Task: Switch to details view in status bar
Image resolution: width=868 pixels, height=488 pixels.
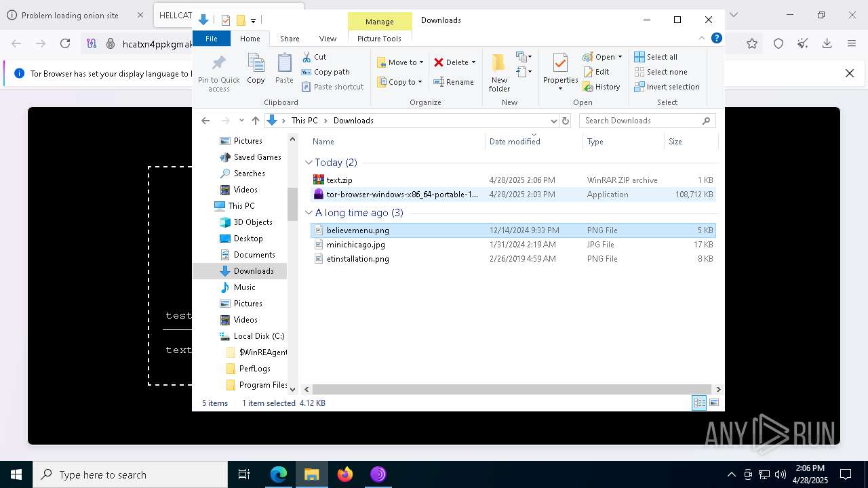Action: tap(699, 403)
